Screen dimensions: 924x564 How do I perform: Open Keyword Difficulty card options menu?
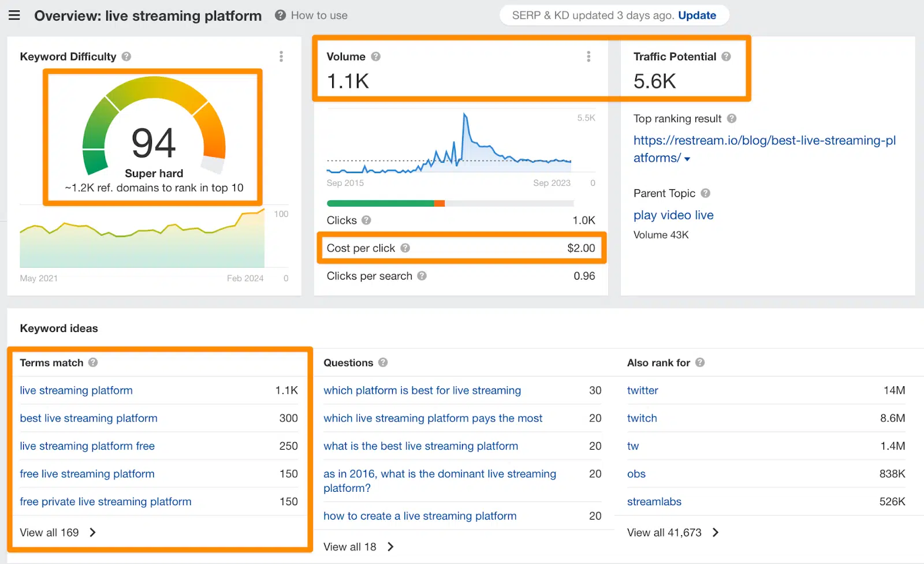[281, 57]
